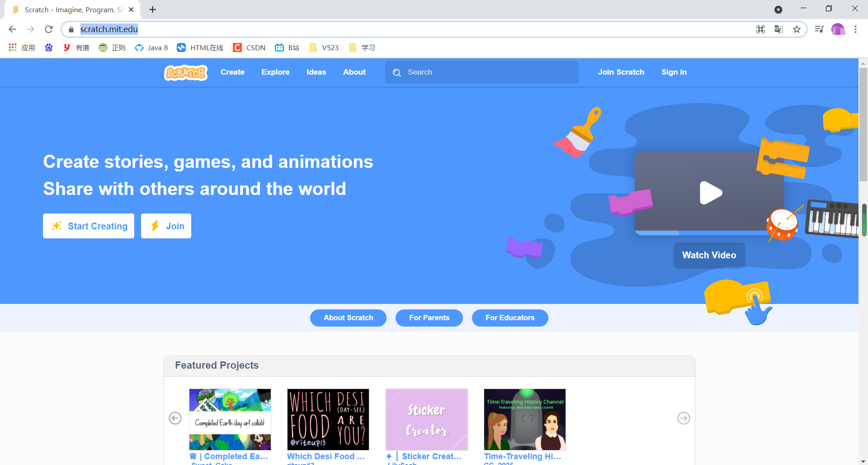The height and width of the screenshot is (465, 868).
Task: Click the QR code icon in the address bar
Action: pos(760,29)
